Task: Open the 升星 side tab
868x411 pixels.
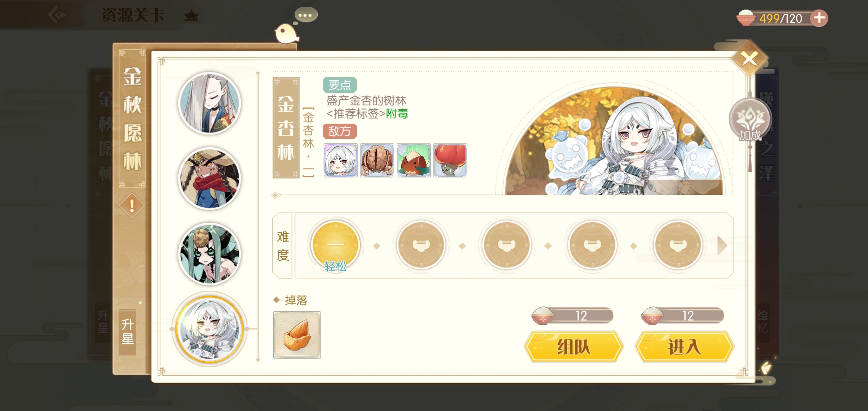Action: [128, 332]
